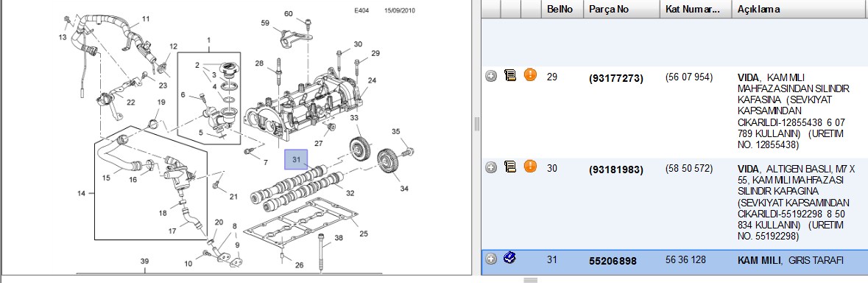Screen dimensions: 868x283
Task: Click the horizontal splitter handle at bottom
Action: (530, 280)
